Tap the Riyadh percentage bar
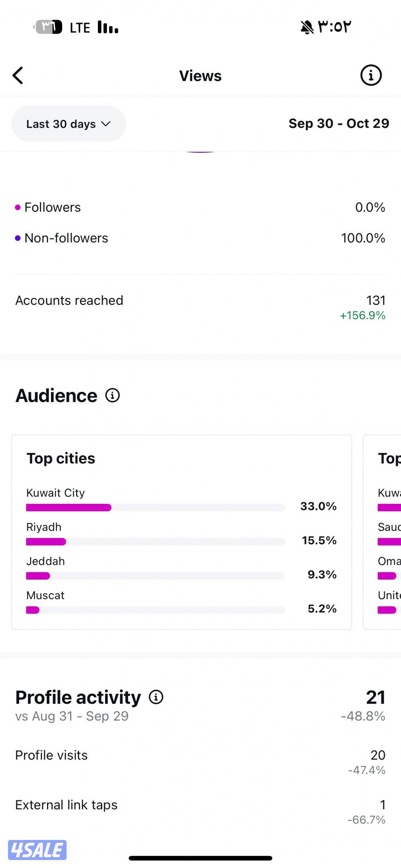The width and height of the screenshot is (401, 868). click(x=155, y=542)
